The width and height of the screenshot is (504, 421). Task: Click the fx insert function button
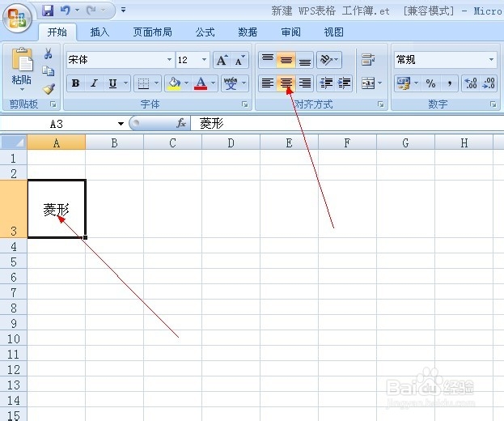[x=180, y=123]
